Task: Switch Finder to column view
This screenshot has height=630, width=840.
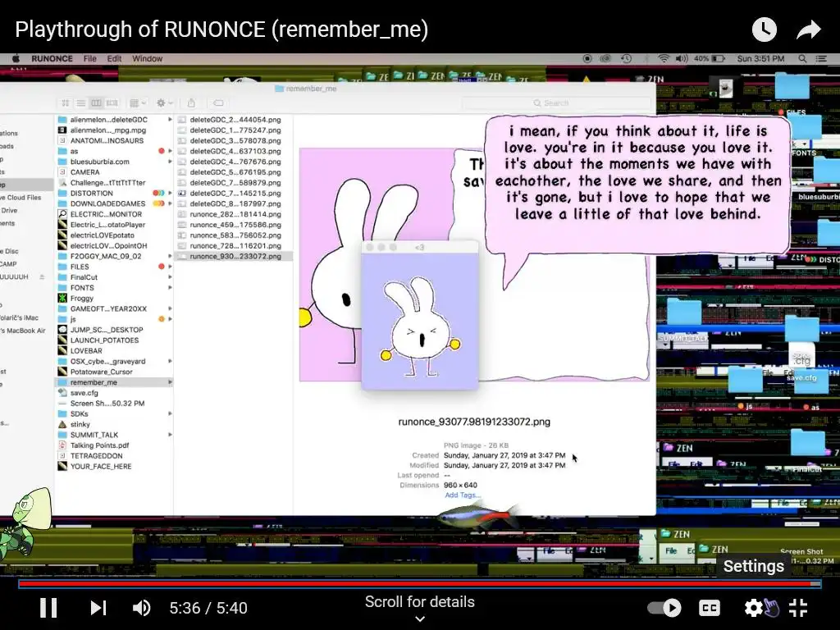Action: click(x=97, y=103)
